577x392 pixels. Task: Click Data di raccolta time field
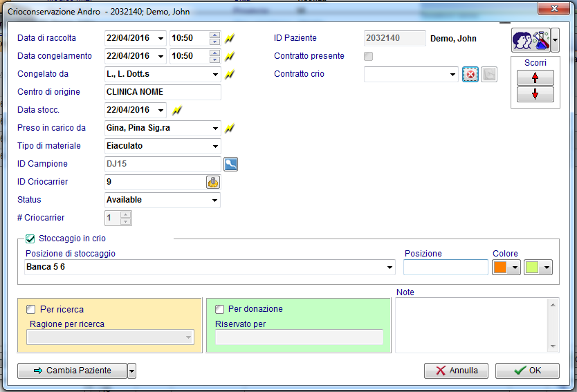click(x=190, y=38)
